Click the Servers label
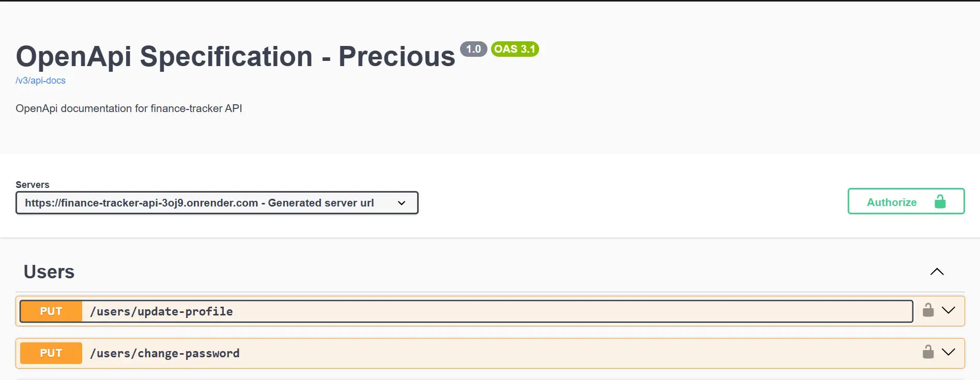Image resolution: width=980 pixels, height=380 pixels. pos(33,185)
